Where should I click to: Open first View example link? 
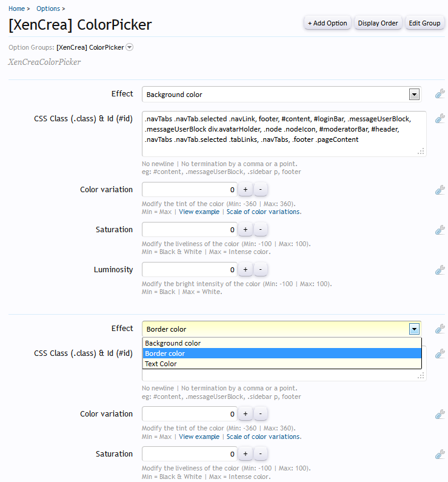199,212
